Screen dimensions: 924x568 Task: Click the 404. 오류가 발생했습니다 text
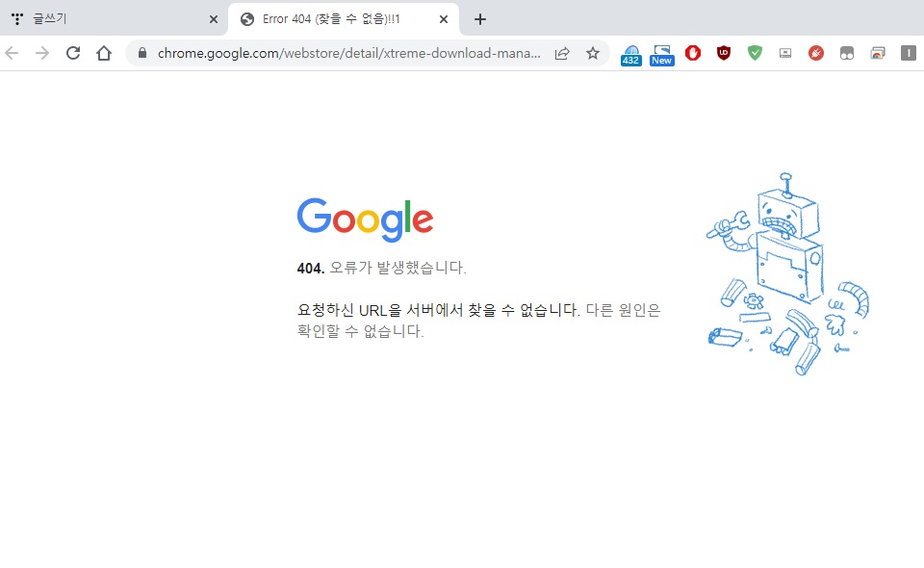[381, 268]
